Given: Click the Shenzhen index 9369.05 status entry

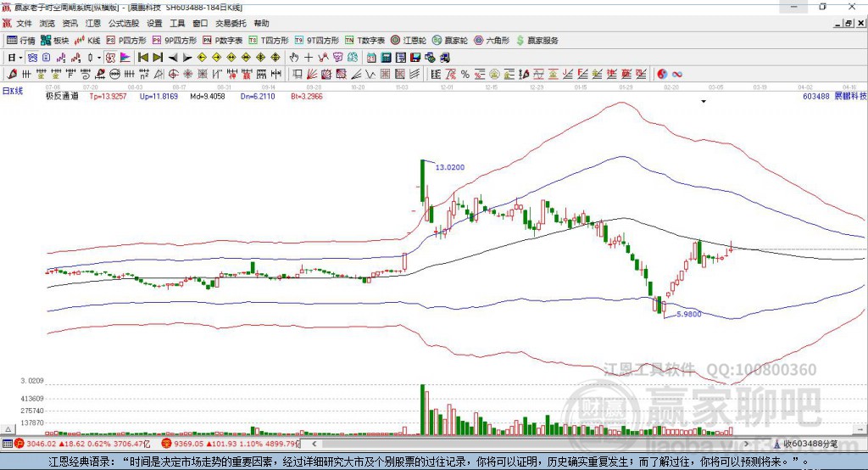Looking at the screenshot, I should (x=230, y=444).
